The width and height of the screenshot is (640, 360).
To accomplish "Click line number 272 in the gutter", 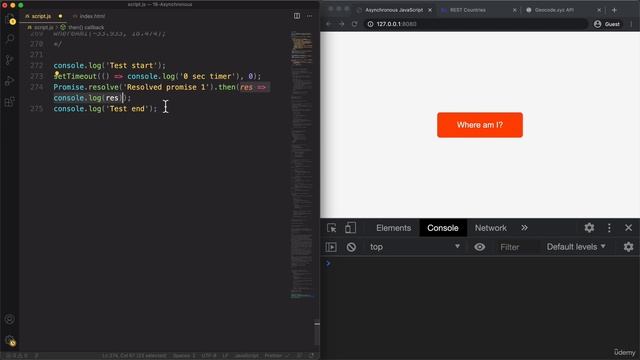I will click(x=36, y=65).
